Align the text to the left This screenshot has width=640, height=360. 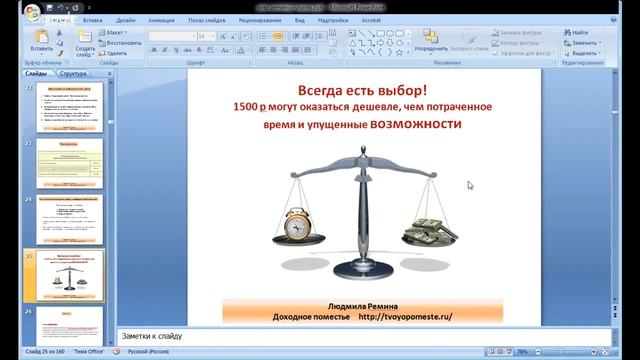coord(262,50)
